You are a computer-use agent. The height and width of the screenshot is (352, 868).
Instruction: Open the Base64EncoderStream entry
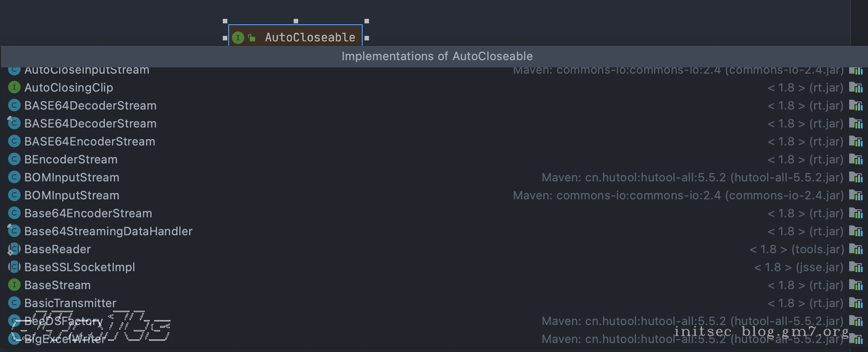pos(88,213)
